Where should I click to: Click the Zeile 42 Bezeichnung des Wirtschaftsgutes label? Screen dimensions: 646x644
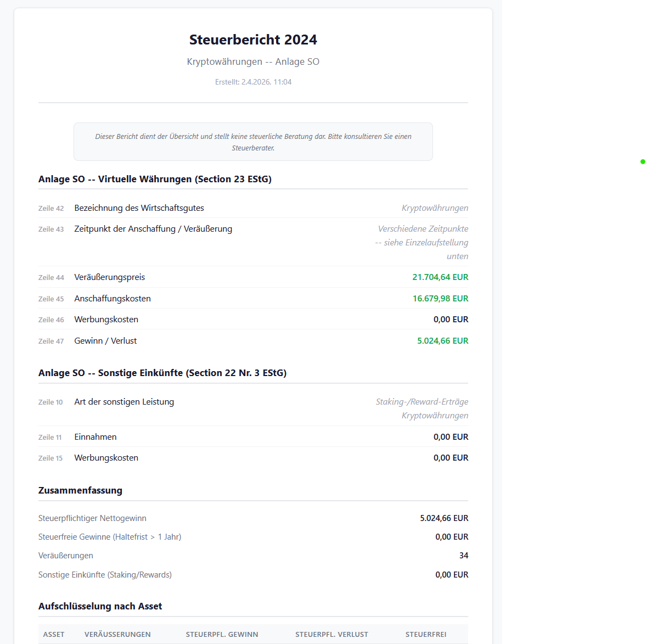tap(139, 208)
